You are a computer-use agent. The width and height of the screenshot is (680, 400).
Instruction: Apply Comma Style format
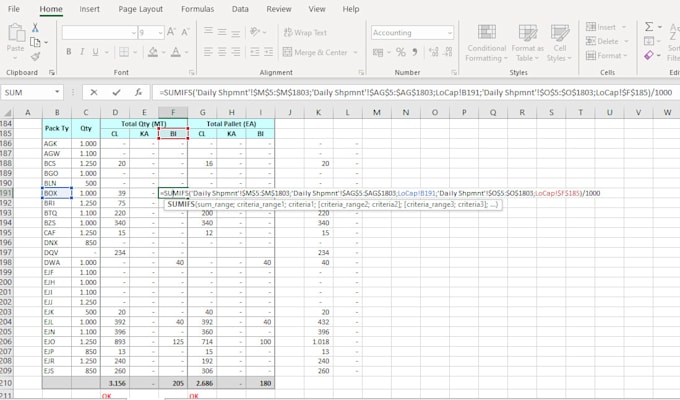point(414,52)
